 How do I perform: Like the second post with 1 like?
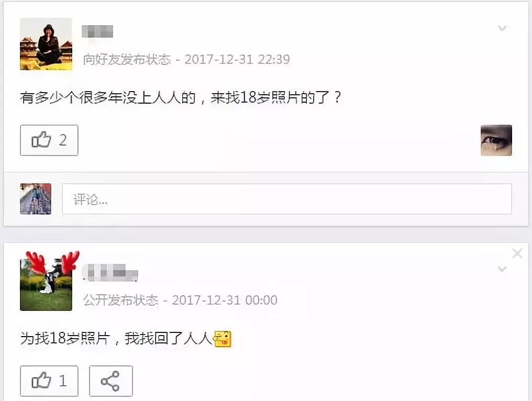(49, 381)
